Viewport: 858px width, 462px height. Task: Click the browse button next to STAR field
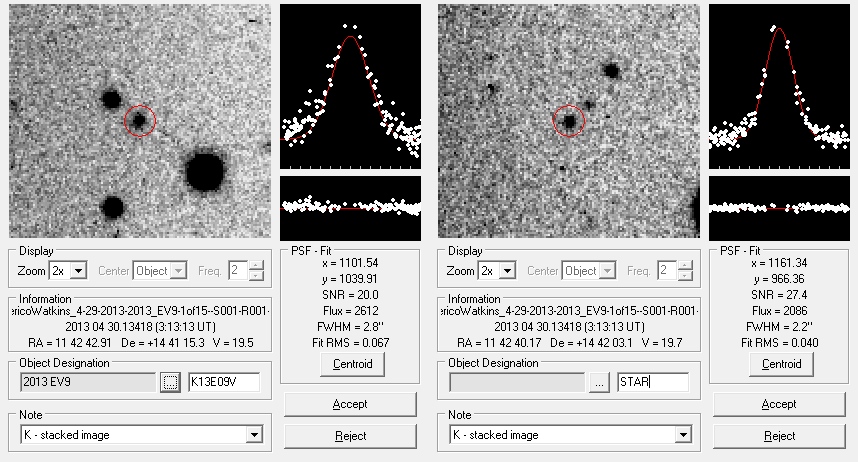[x=599, y=382]
